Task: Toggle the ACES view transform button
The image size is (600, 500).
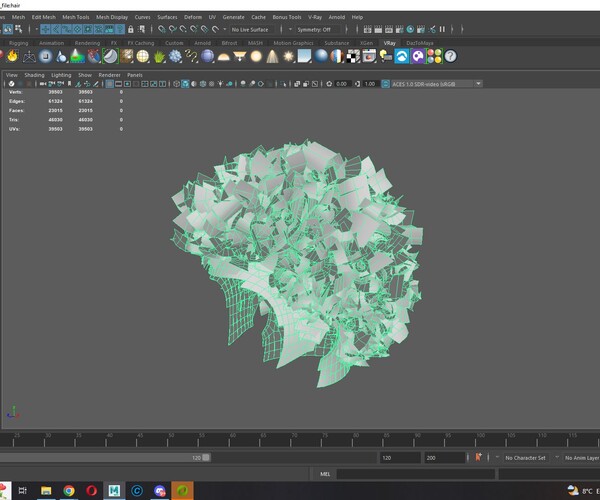Action: pos(386,84)
